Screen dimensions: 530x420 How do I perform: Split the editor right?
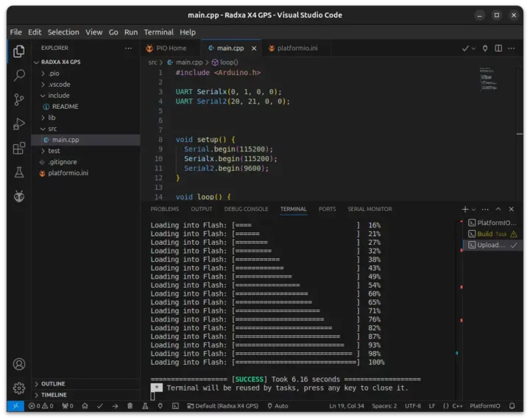(x=498, y=49)
